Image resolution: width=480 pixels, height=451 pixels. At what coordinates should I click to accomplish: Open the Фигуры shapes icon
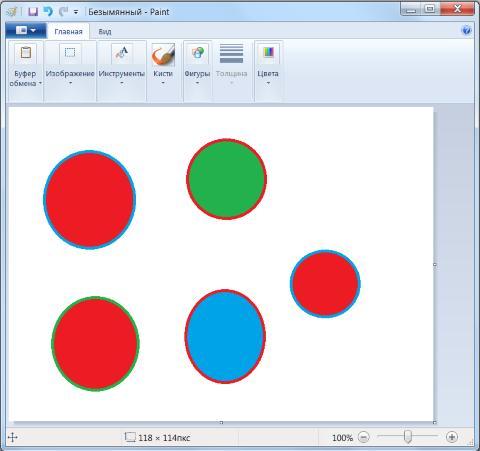[x=197, y=53]
